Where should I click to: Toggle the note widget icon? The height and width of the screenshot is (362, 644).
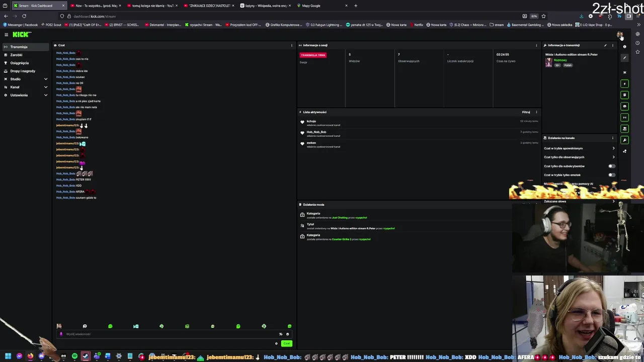click(x=624, y=95)
